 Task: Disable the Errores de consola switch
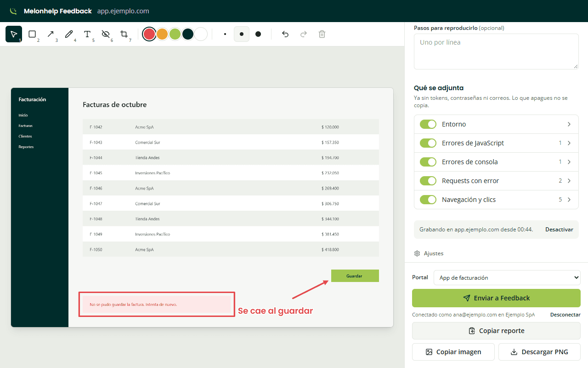[428, 162]
